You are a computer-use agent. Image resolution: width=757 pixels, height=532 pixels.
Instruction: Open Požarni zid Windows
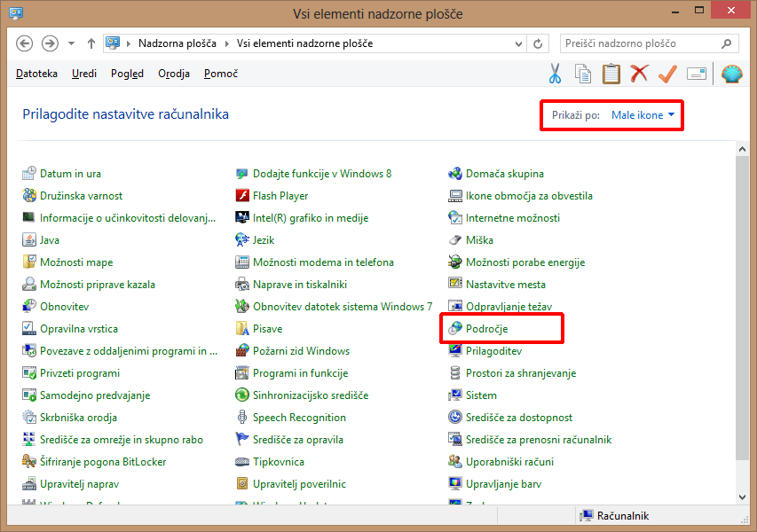(301, 351)
